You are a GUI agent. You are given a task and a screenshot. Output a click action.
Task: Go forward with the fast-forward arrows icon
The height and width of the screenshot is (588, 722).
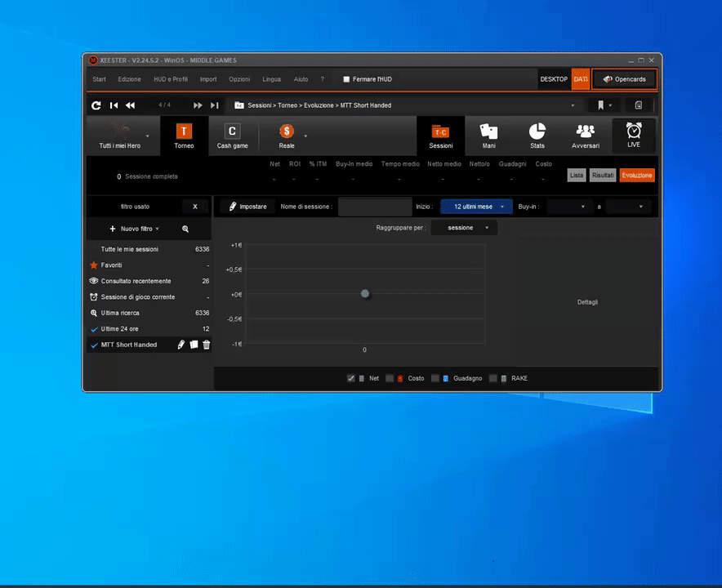[198, 105]
